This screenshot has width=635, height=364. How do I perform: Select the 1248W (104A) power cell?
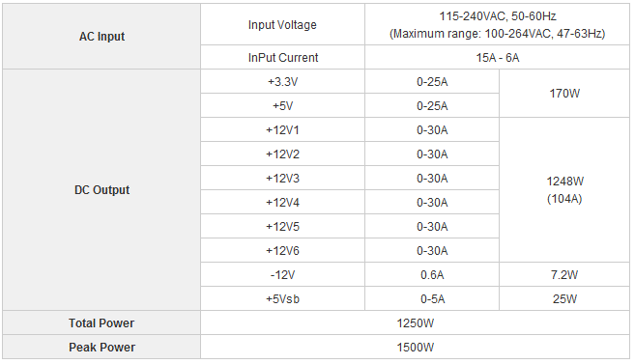(564, 190)
